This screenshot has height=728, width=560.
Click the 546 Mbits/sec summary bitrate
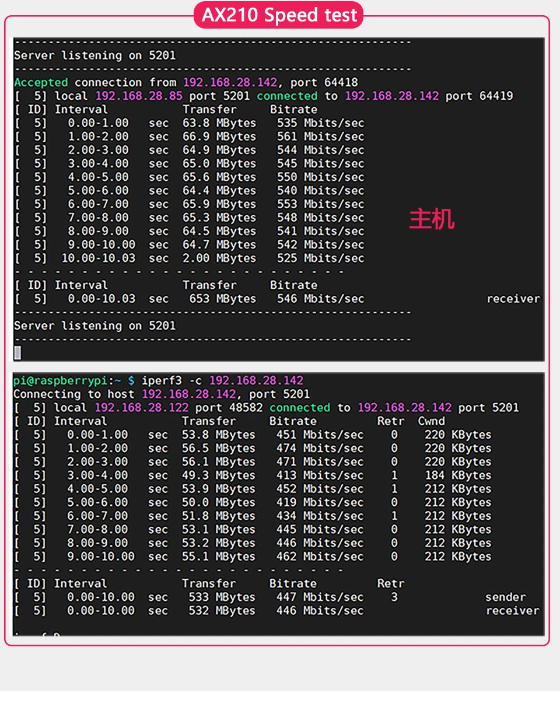[x=320, y=299]
